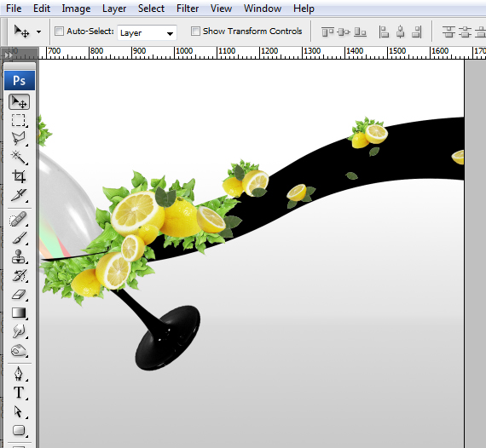Pick the Clone Stamp tool
The width and height of the screenshot is (486, 448).
tap(19, 256)
